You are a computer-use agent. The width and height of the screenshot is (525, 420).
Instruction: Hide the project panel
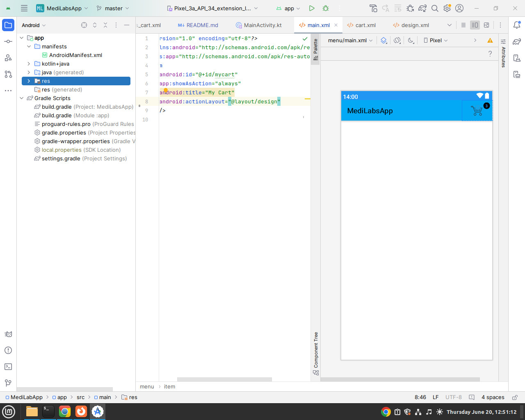127,25
